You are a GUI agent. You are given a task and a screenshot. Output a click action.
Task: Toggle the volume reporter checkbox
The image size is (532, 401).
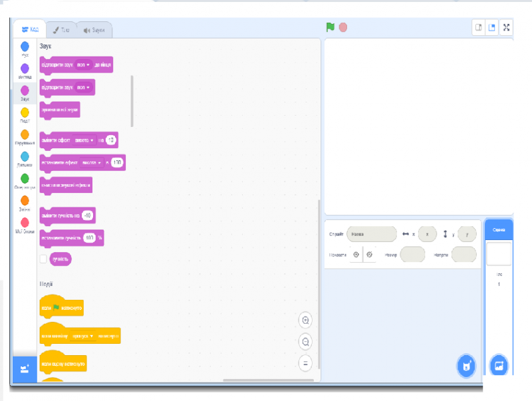coord(43,259)
